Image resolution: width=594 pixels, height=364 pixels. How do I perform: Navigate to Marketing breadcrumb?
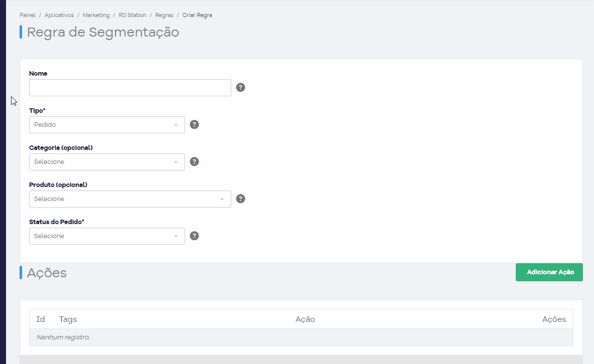tap(96, 15)
